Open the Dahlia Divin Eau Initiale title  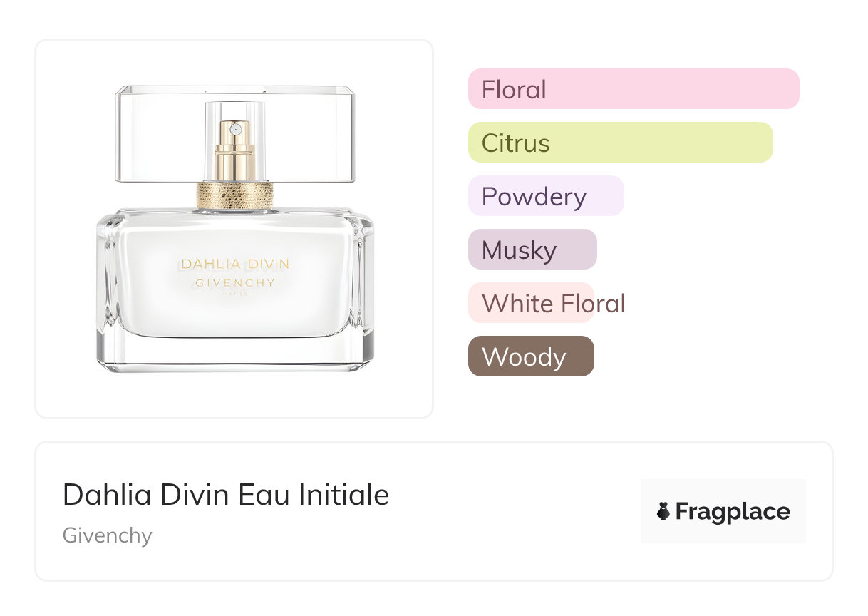226,494
